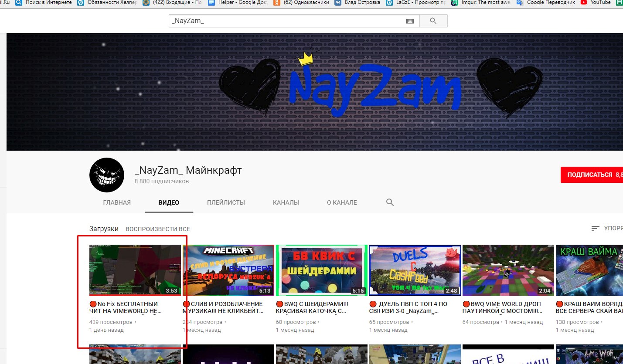
Task: Open the on-screen keyboard icon in search box
Action: tap(410, 21)
